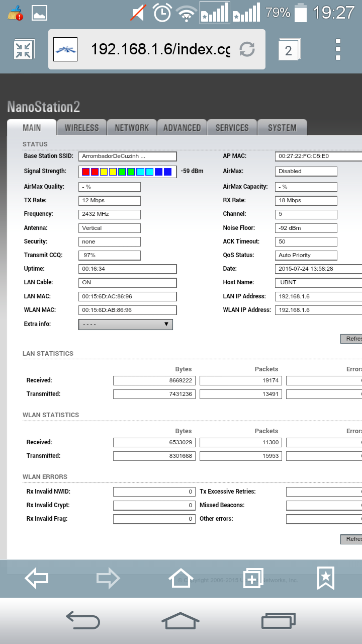Tap Android system home button

[x=180, y=620]
